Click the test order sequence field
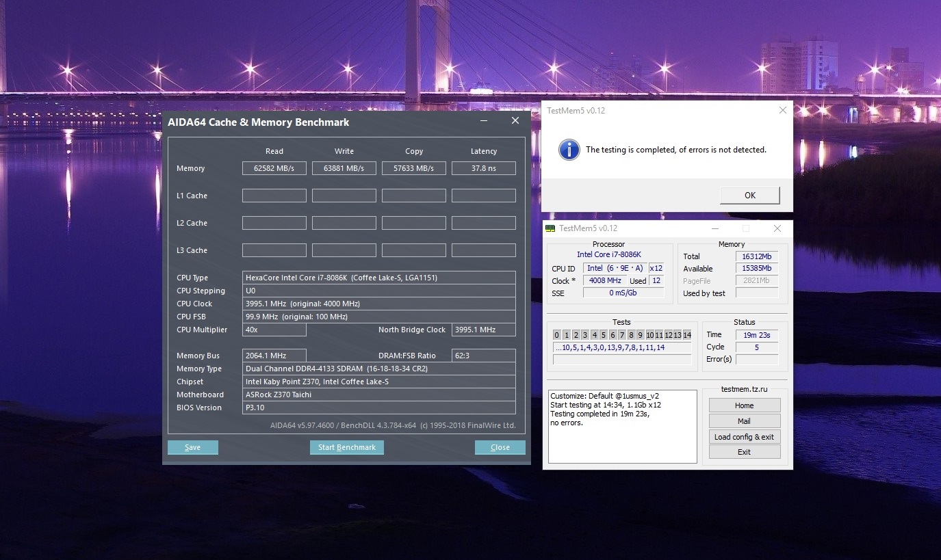This screenshot has width=941, height=560. [x=622, y=347]
